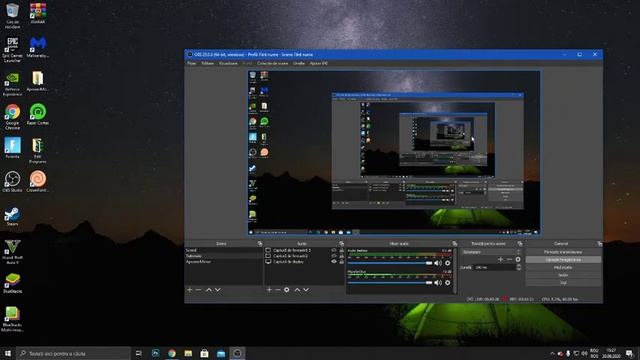Viewport: 640px width, 360px height.
Task: Click the Windows taskbar search box
Action: click(73, 353)
